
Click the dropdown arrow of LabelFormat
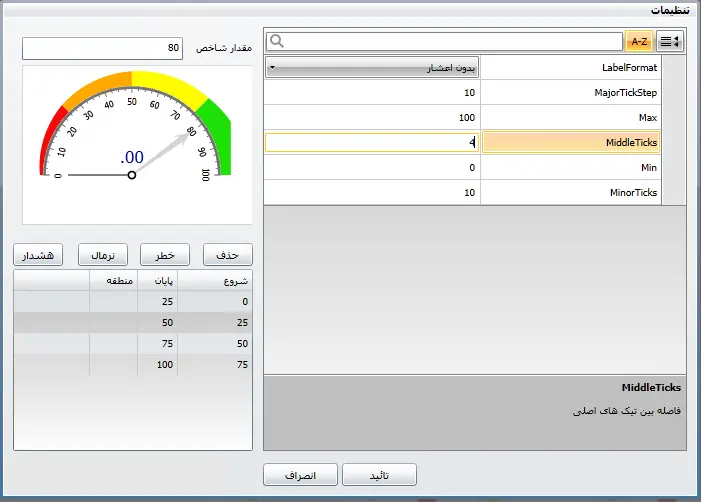(273, 67)
